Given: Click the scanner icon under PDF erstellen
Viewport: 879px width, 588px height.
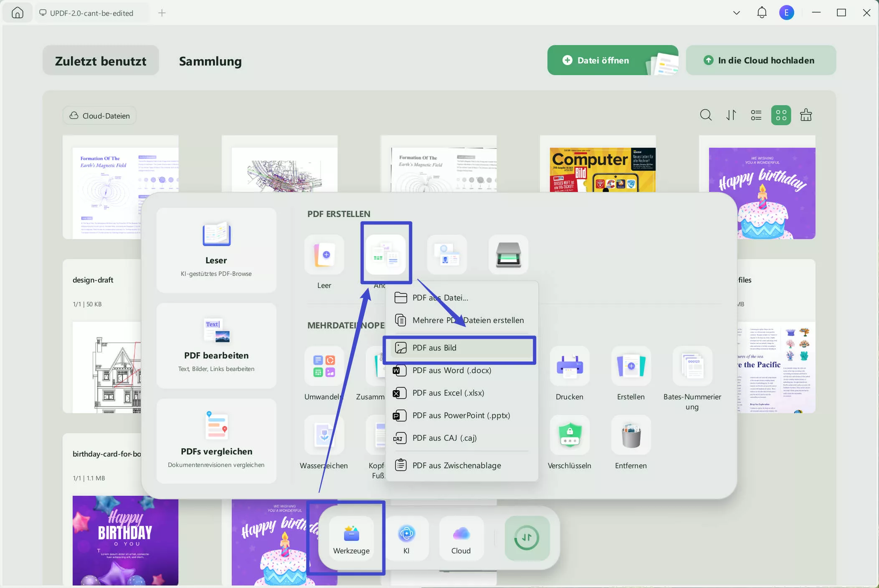Looking at the screenshot, I should pos(508,255).
